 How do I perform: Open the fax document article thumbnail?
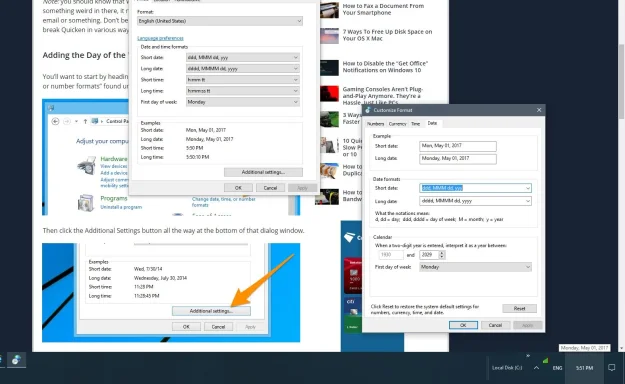click(x=329, y=10)
